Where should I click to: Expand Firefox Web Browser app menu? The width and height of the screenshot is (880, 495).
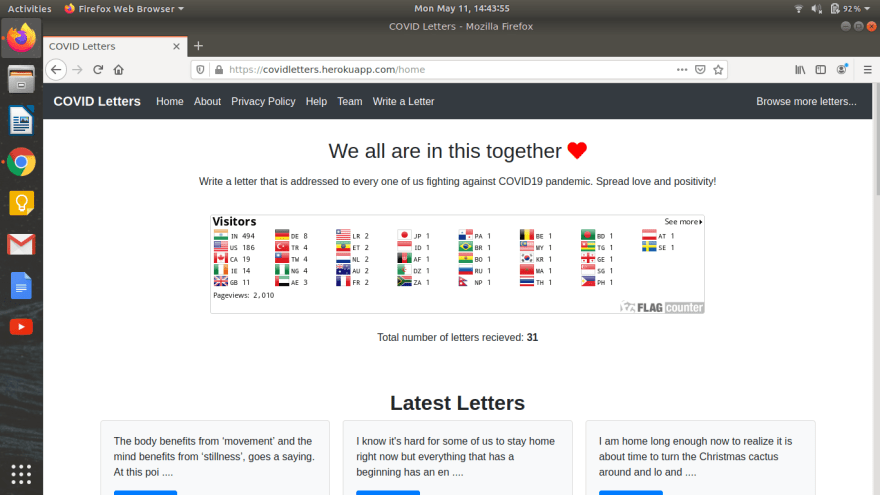[124, 8]
